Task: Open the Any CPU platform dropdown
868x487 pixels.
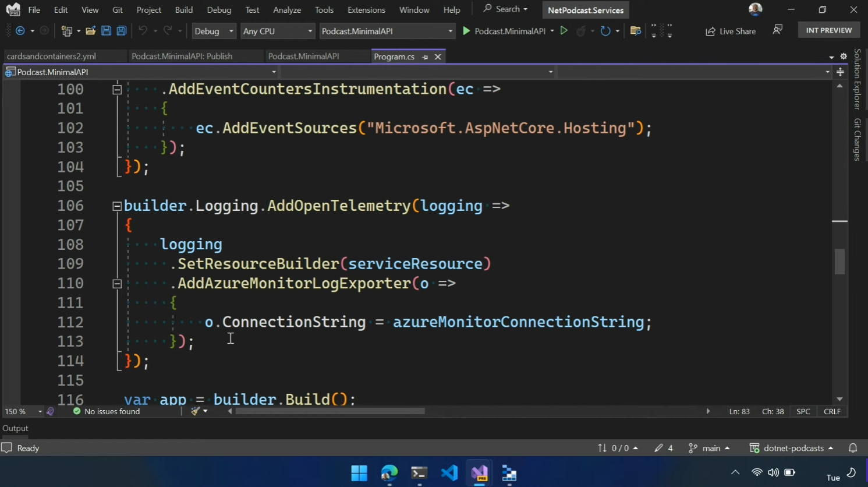Action: pyautogui.click(x=278, y=31)
